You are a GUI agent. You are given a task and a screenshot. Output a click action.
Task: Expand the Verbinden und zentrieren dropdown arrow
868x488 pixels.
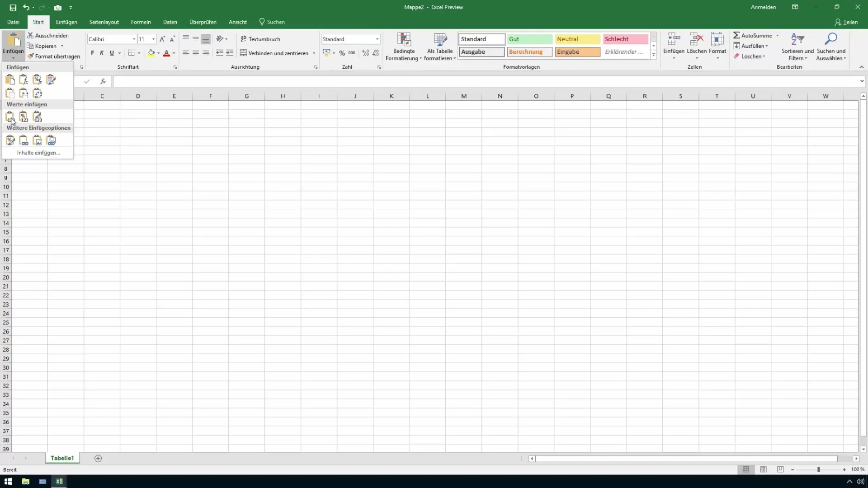click(x=314, y=53)
